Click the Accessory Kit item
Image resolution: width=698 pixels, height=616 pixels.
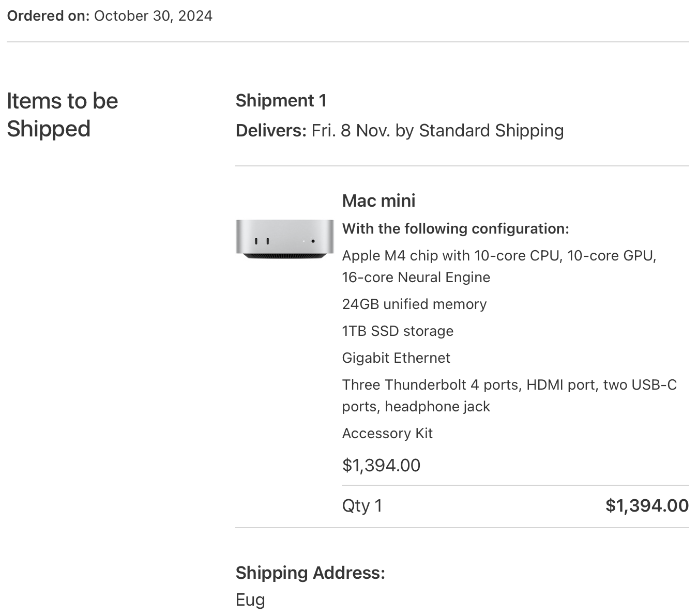387,433
